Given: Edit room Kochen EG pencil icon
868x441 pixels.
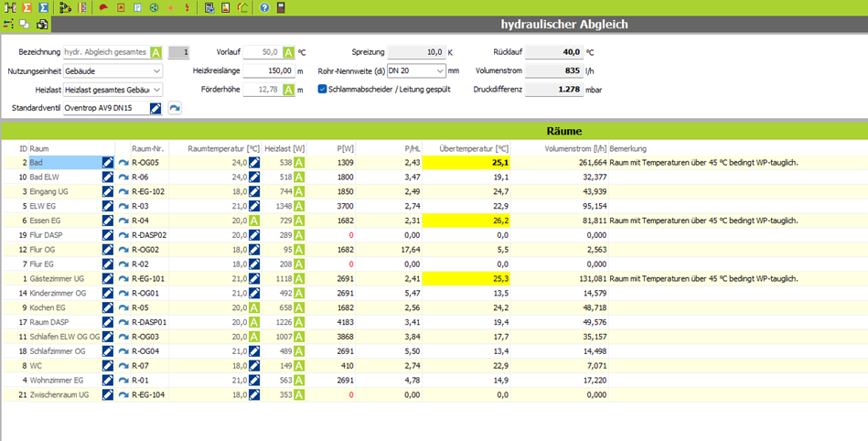Looking at the screenshot, I should 108,307.
